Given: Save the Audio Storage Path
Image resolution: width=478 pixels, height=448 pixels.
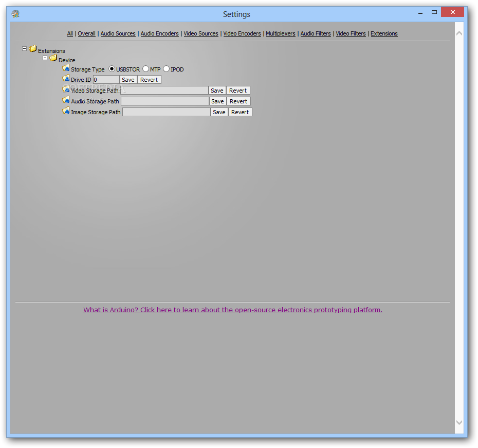Looking at the screenshot, I should coord(217,101).
